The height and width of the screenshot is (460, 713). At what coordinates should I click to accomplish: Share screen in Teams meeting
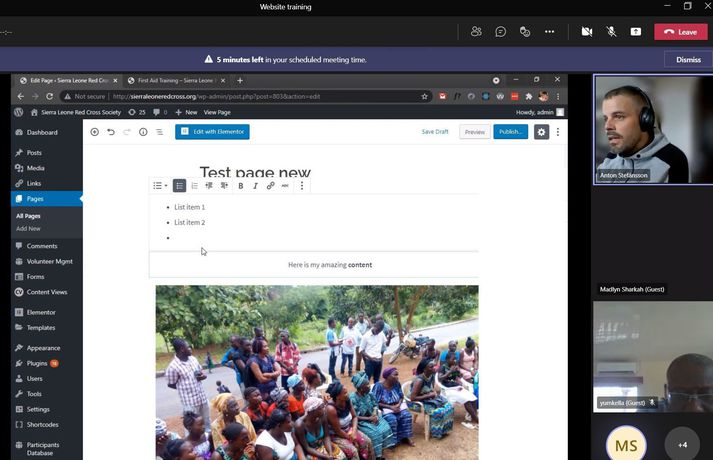point(636,31)
